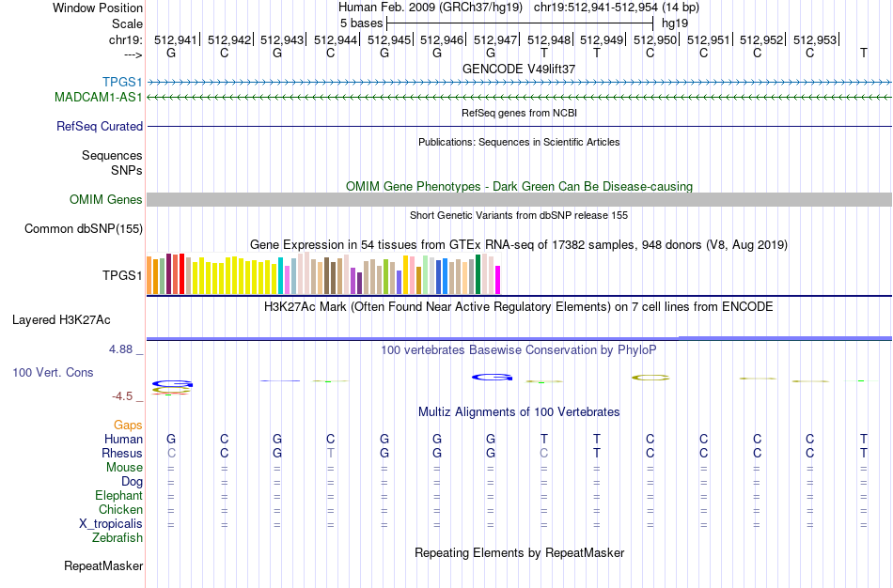Click the RepeatMasker track label

[x=103, y=565]
